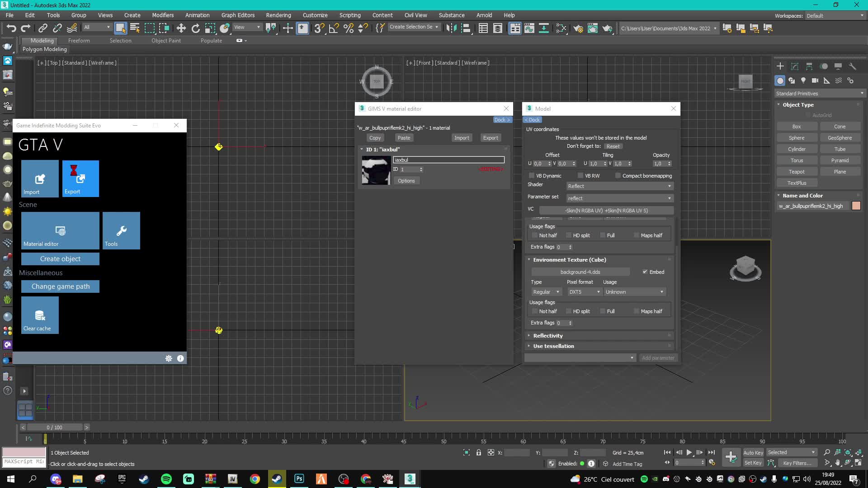Open the Geometry icon in the Create panel
Image resolution: width=868 pixels, height=488 pixels.
780,80
